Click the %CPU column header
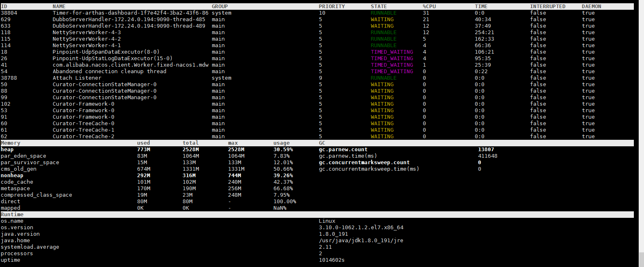This screenshot has width=644, height=267. [x=429, y=7]
